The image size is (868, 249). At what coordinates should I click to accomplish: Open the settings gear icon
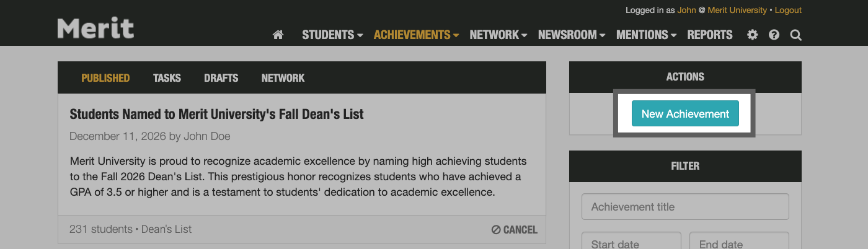[752, 35]
